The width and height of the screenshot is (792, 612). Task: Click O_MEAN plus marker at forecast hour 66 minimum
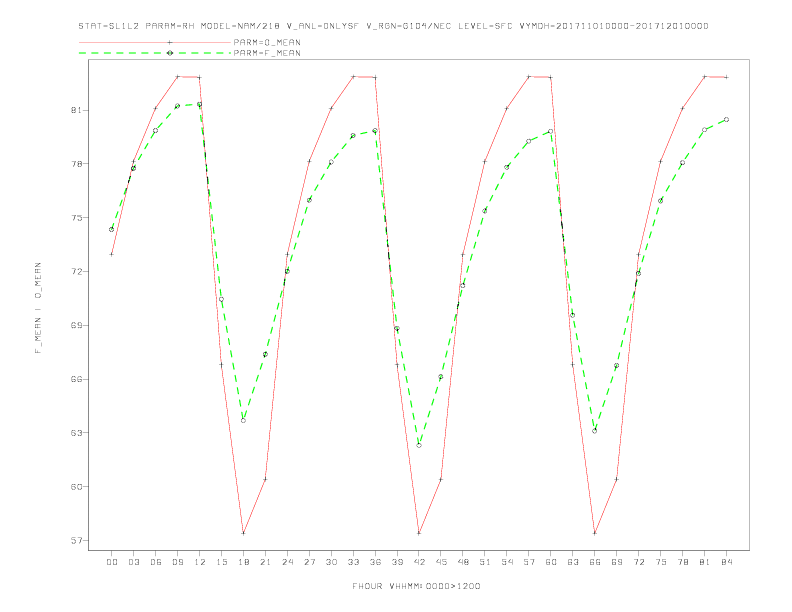tap(595, 533)
